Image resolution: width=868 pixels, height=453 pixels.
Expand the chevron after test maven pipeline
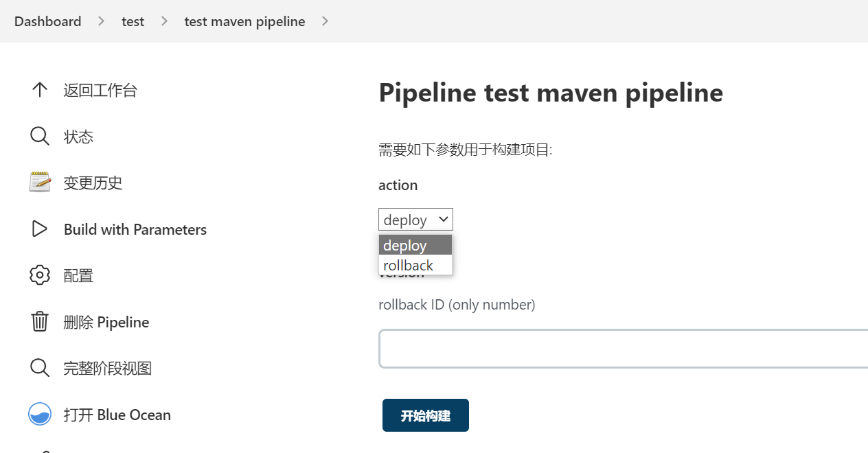click(325, 21)
